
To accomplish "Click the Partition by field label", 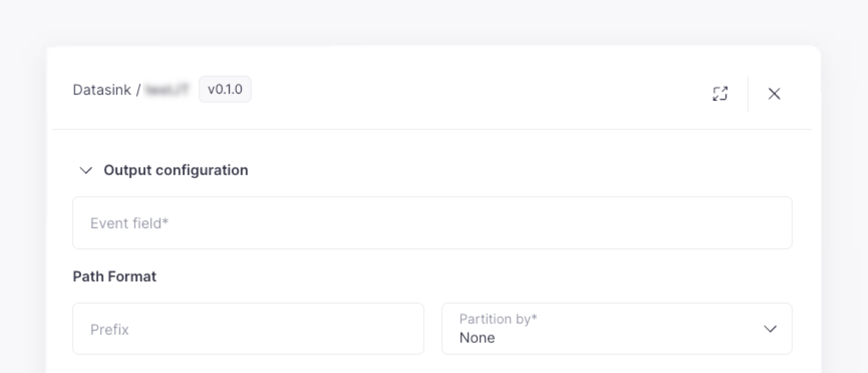I will point(498,319).
